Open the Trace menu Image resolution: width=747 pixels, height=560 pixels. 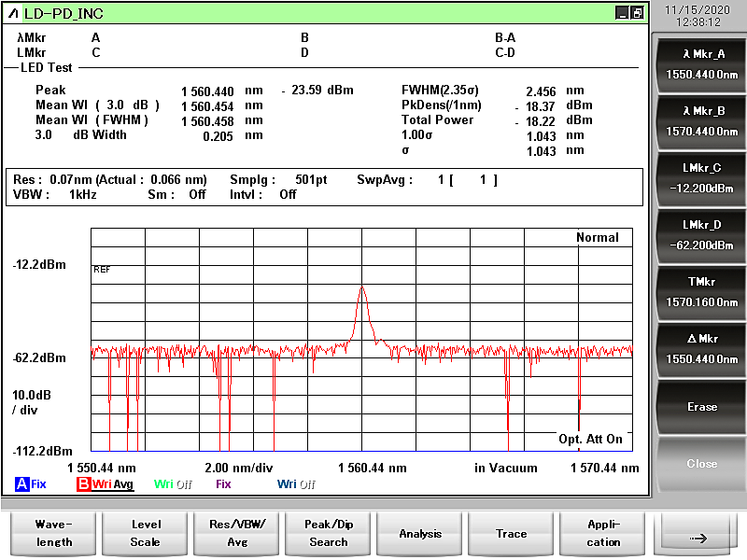coord(511,533)
